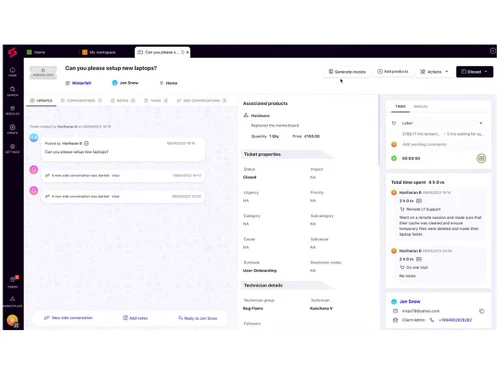The height and width of the screenshot is (375, 500).
Task: Click Kanchana V technician value
Action: pyautogui.click(x=321, y=309)
